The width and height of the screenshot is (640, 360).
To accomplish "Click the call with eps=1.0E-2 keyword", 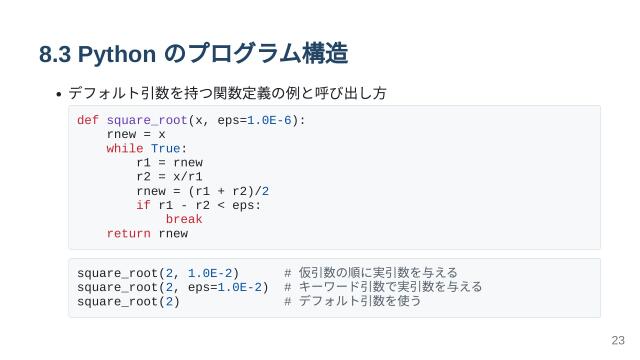I will tap(173, 287).
